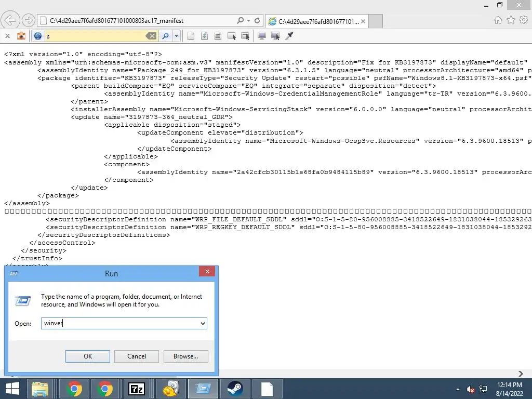Click the monitor screen capture icon
This screenshot has width=532, height=399.
(262, 36)
